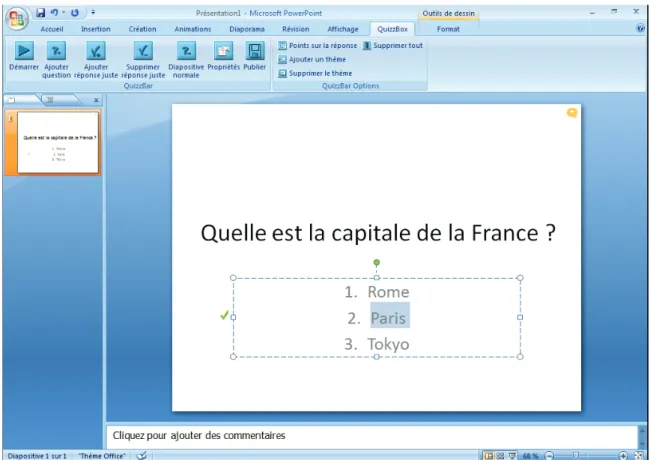
Task: Click Supprimer le thème
Action: (315, 73)
